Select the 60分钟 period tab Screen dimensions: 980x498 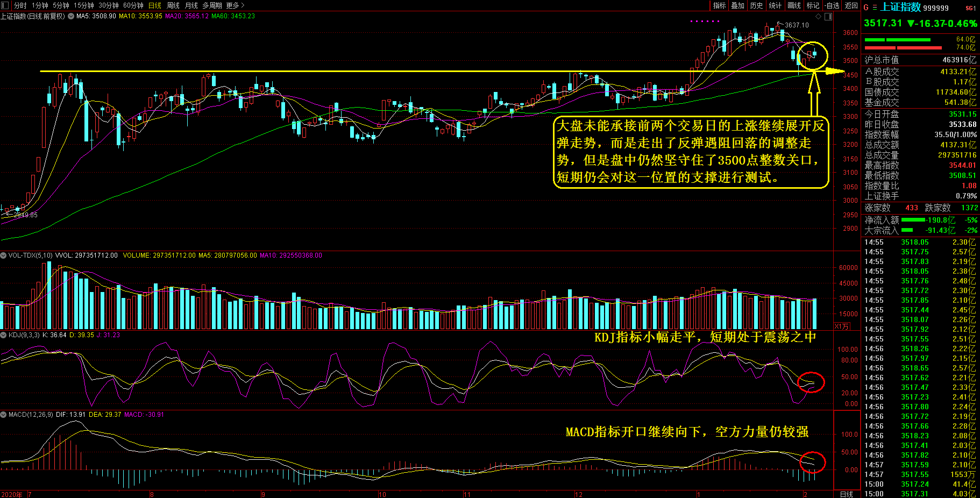pos(133,5)
